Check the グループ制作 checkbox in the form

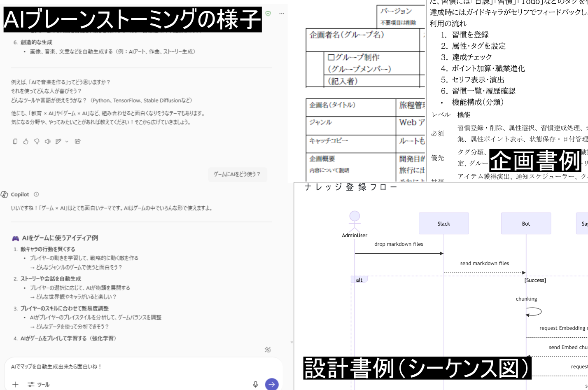coord(331,57)
